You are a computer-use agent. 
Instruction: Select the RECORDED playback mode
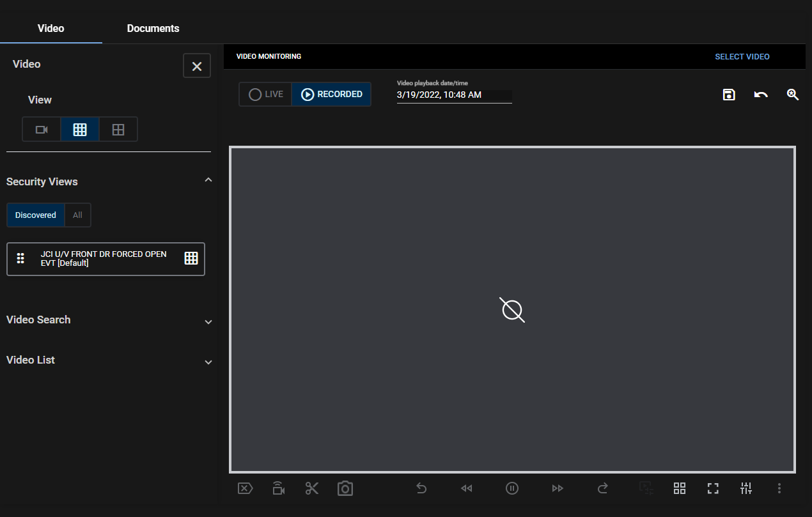tap(332, 95)
